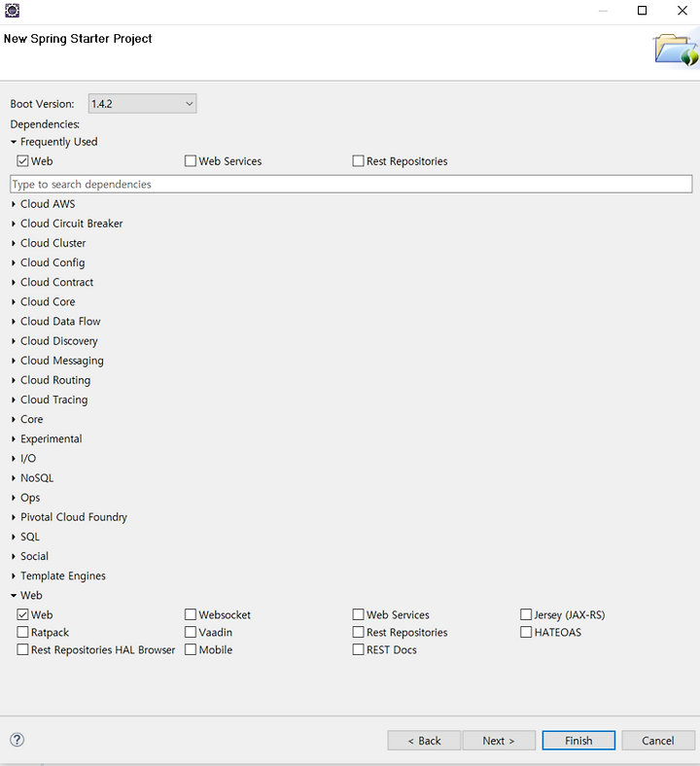Image resolution: width=700 pixels, height=766 pixels.
Task: Enable the Mobile dependency
Action: point(190,649)
